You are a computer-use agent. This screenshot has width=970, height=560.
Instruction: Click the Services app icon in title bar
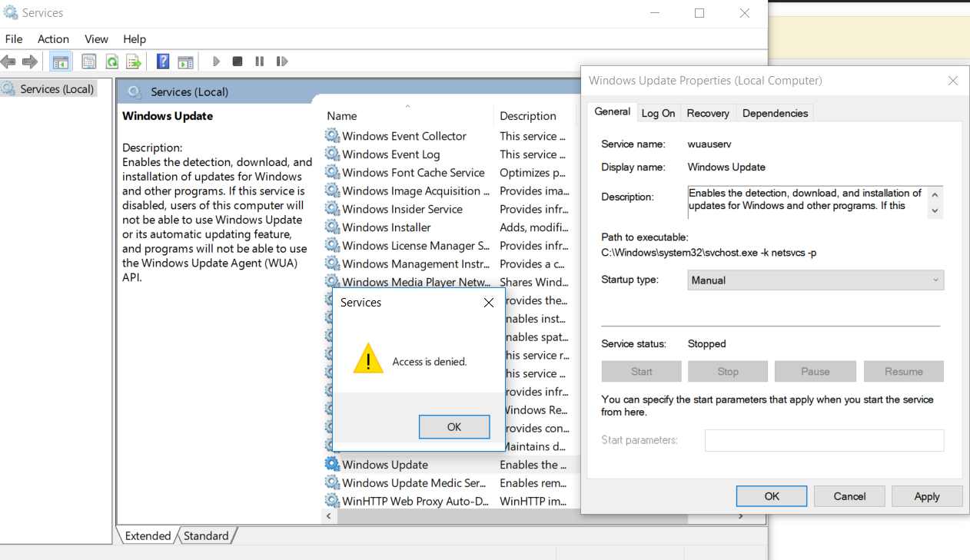[x=11, y=13]
